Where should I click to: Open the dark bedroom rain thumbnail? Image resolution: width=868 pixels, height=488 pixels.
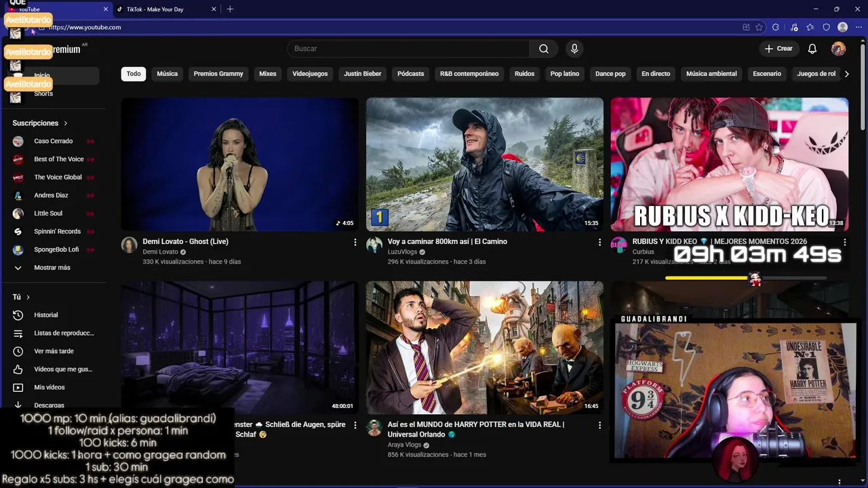click(240, 348)
